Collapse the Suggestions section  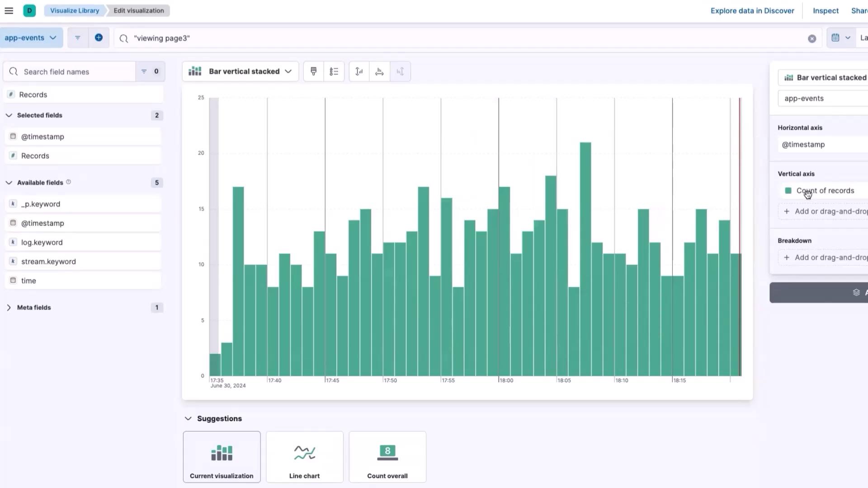coord(188,419)
